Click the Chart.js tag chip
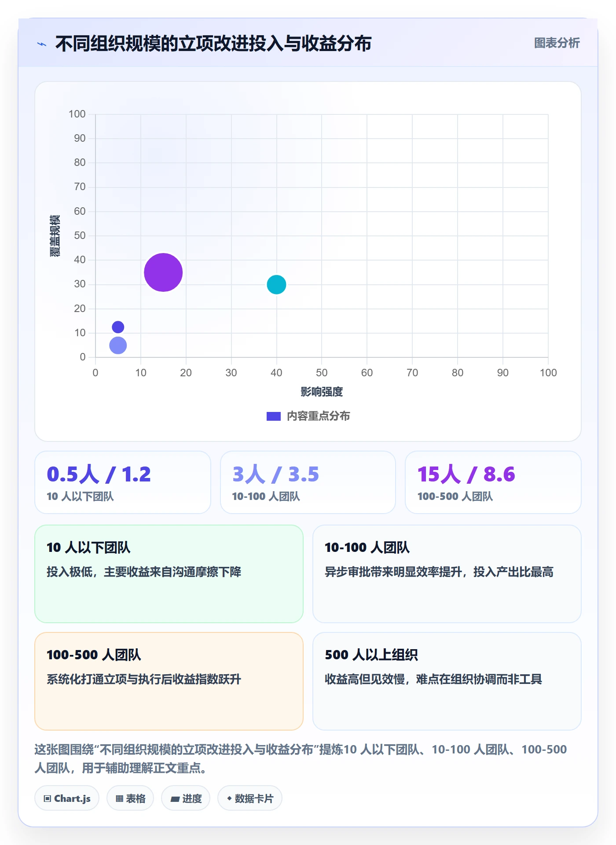 [x=67, y=798]
